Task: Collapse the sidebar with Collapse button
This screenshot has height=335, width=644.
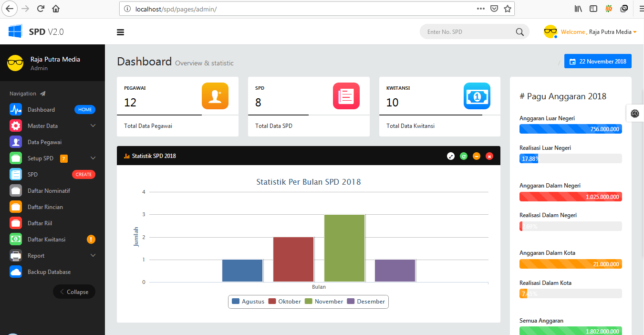Action: (x=74, y=292)
